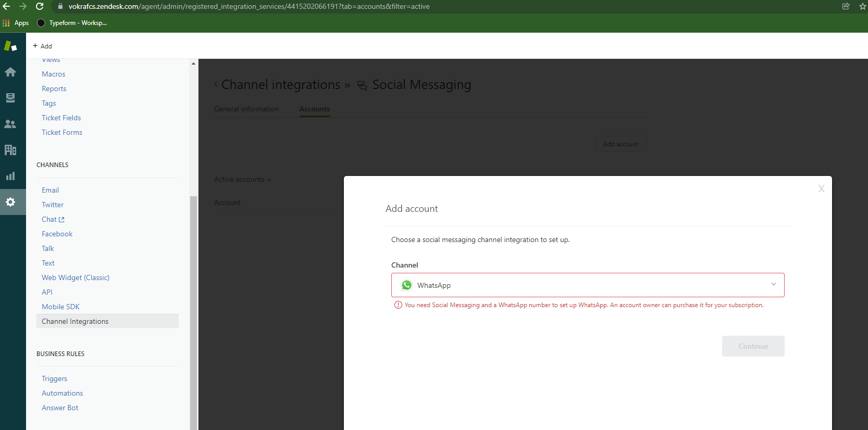This screenshot has width=868, height=430.
Task: Click the Zendesk logo icon
Action: click(10, 46)
